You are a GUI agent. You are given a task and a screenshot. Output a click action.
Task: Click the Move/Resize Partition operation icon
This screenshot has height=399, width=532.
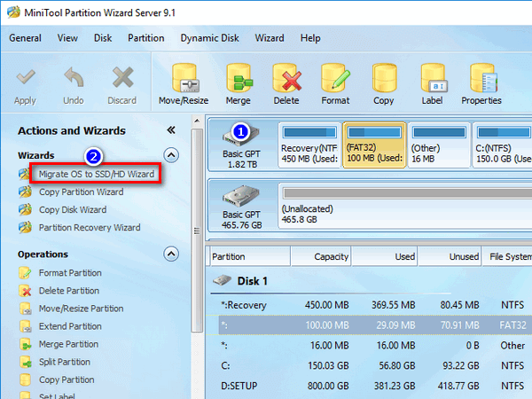pyautogui.click(x=26, y=309)
